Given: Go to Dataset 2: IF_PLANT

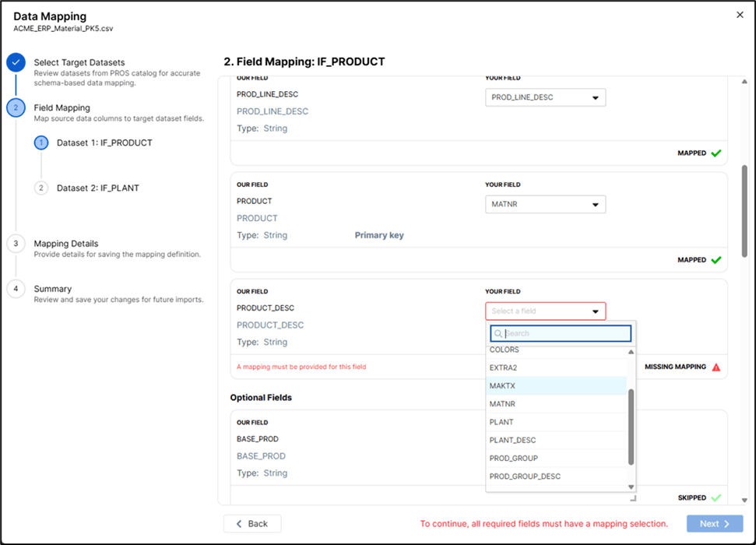Looking at the screenshot, I should [x=97, y=188].
